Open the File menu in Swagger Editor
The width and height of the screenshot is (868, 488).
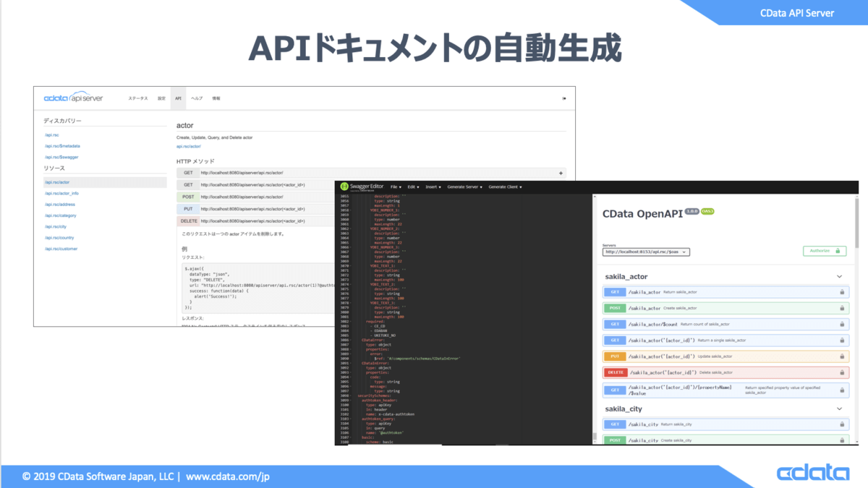pyautogui.click(x=396, y=187)
